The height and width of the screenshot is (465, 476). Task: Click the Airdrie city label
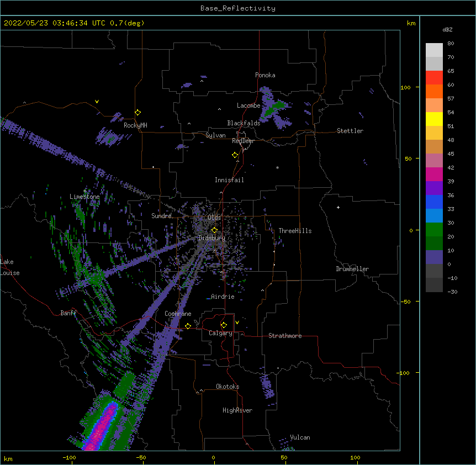click(223, 297)
